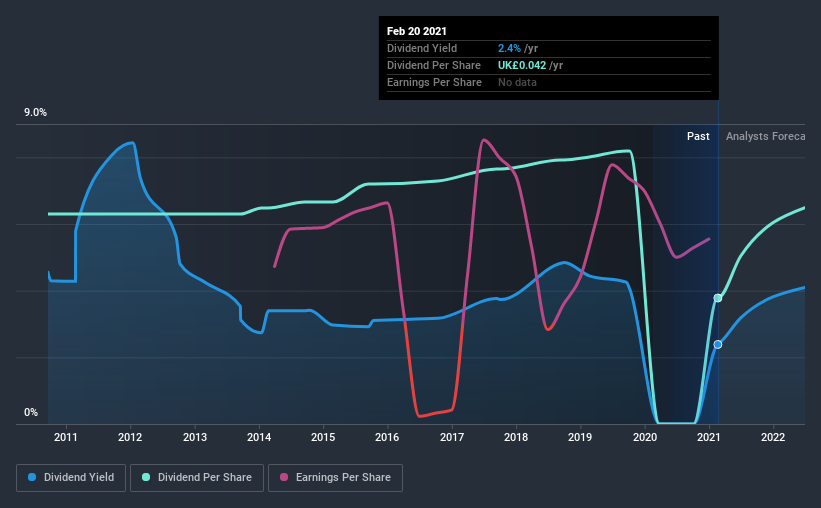Viewport: 821px width, 508px height.
Task: Click the 2011 x-axis year label
Action: (x=65, y=437)
